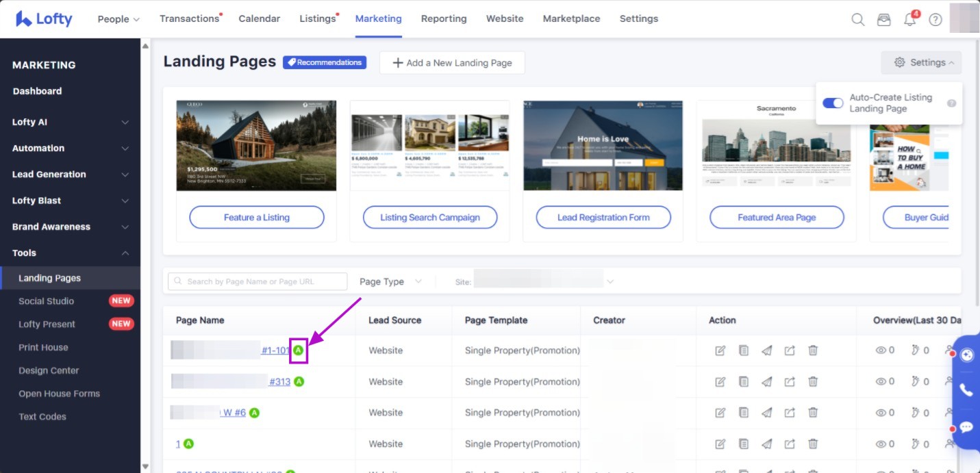Open the Page Type dropdown
980x473 pixels.
coord(390,281)
